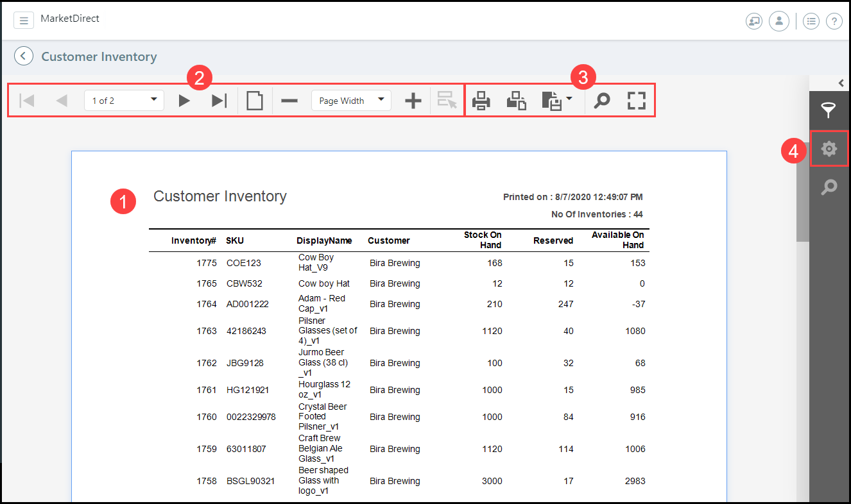851x504 pixels.
Task: Collapse the right sidebar panel
Action: 841,83
